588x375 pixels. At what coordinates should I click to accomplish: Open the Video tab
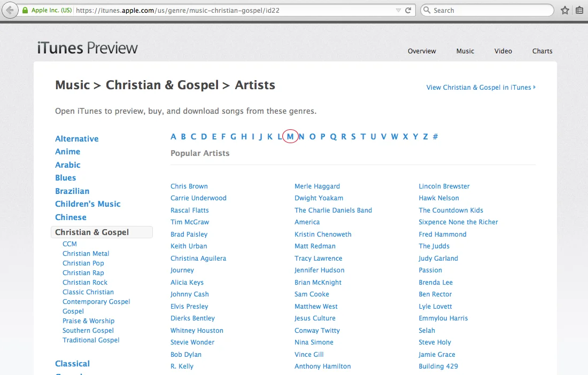503,51
